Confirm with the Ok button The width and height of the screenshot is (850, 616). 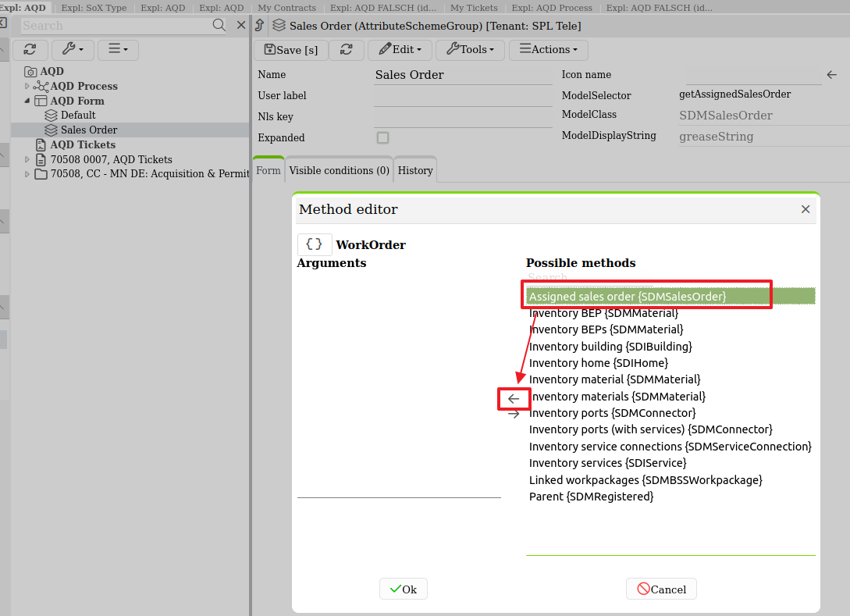click(404, 589)
